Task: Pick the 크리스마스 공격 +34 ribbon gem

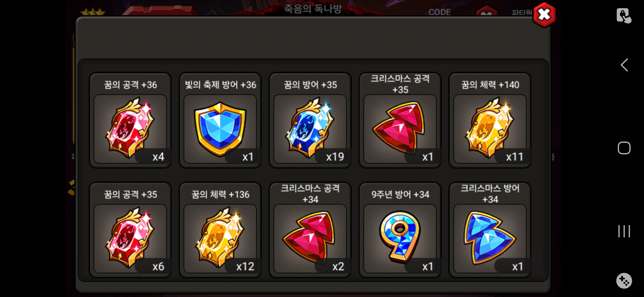Action: coord(310,238)
